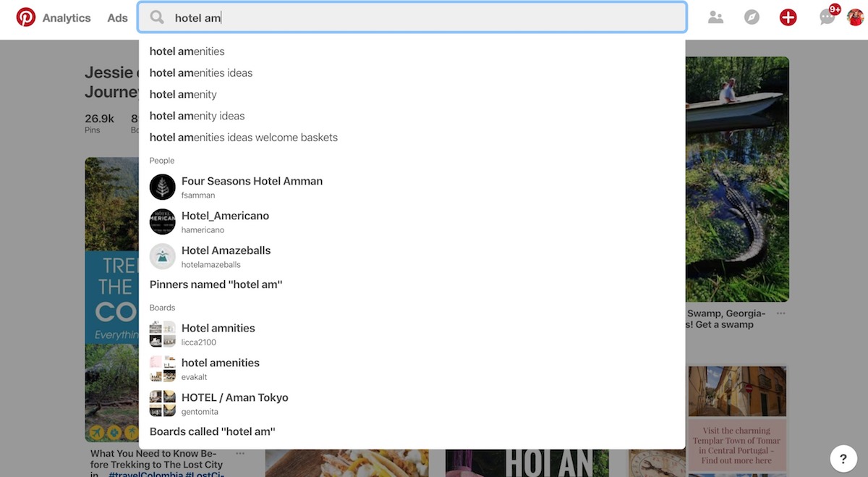
Task: Open the user profile avatar
Action: [856, 17]
